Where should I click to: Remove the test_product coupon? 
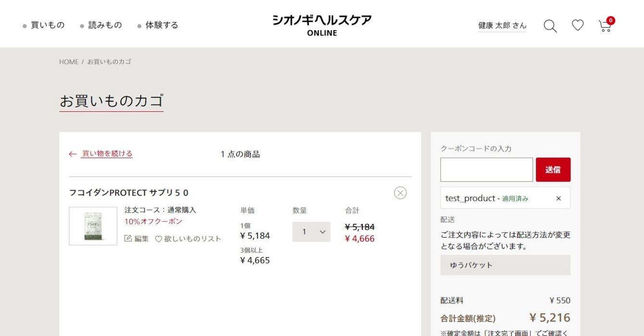(x=558, y=198)
